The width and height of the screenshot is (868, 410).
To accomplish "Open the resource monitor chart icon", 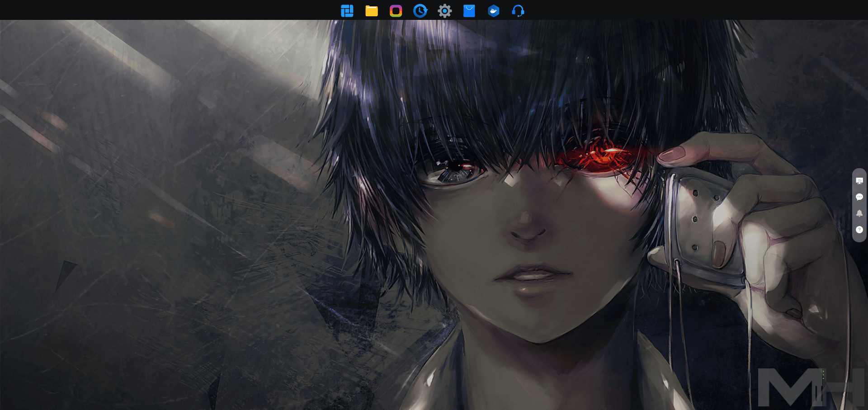I will 859,181.
